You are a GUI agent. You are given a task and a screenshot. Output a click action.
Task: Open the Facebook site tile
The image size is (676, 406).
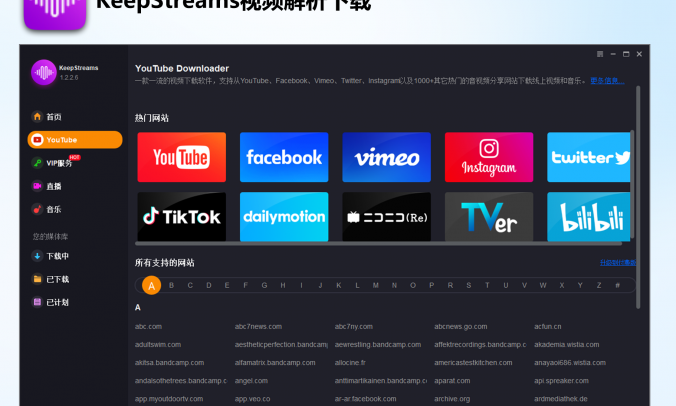284,157
